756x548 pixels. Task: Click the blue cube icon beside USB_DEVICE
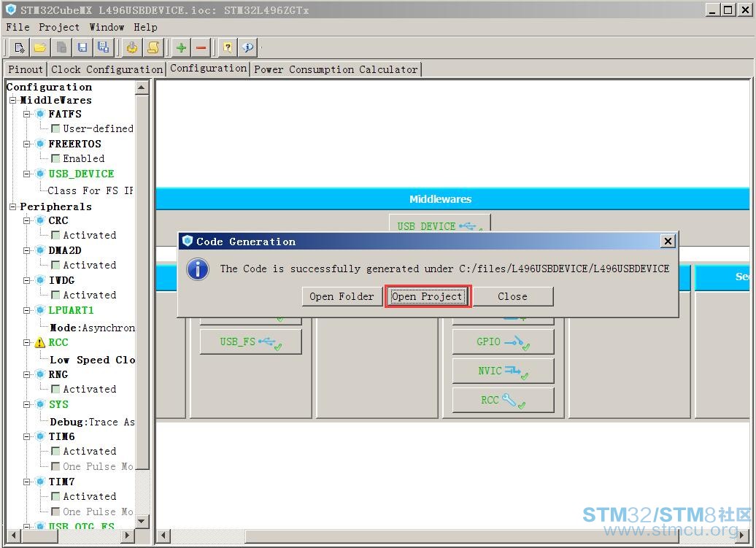click(41, 174)
